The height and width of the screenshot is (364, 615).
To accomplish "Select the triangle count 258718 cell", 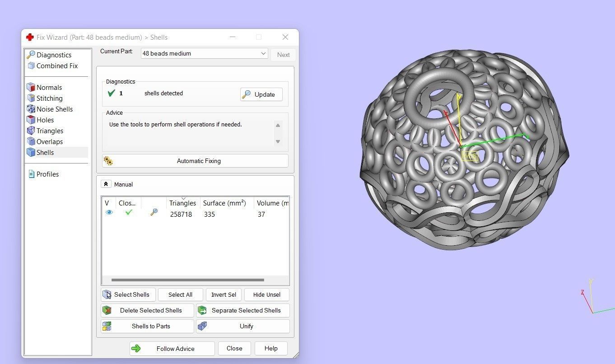I will (x=181, y=214).
